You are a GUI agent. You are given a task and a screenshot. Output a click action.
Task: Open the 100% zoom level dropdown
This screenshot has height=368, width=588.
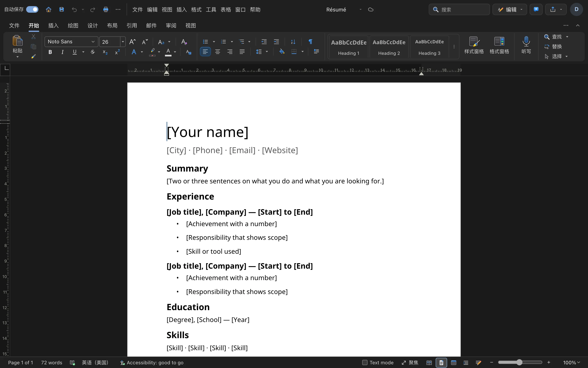572,363
